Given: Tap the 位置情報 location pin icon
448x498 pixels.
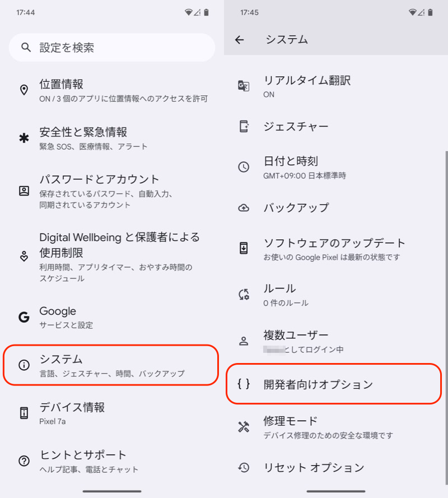Looking at the screenshot, I should [24, 90].
